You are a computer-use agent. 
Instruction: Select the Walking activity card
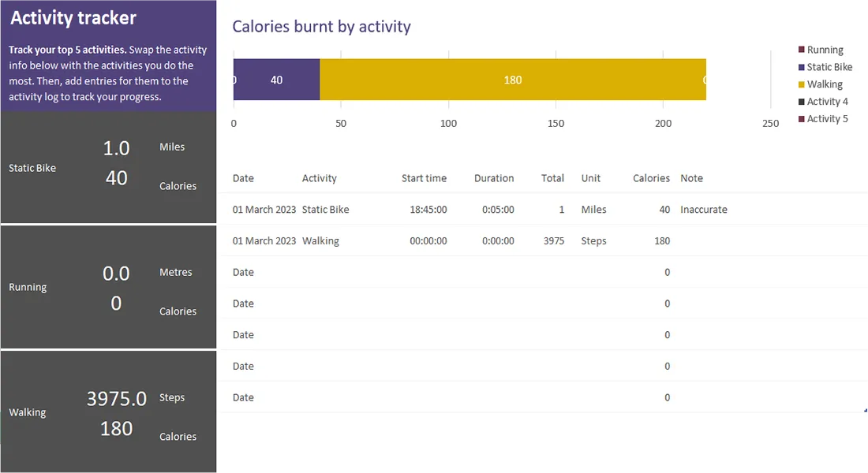108,412
